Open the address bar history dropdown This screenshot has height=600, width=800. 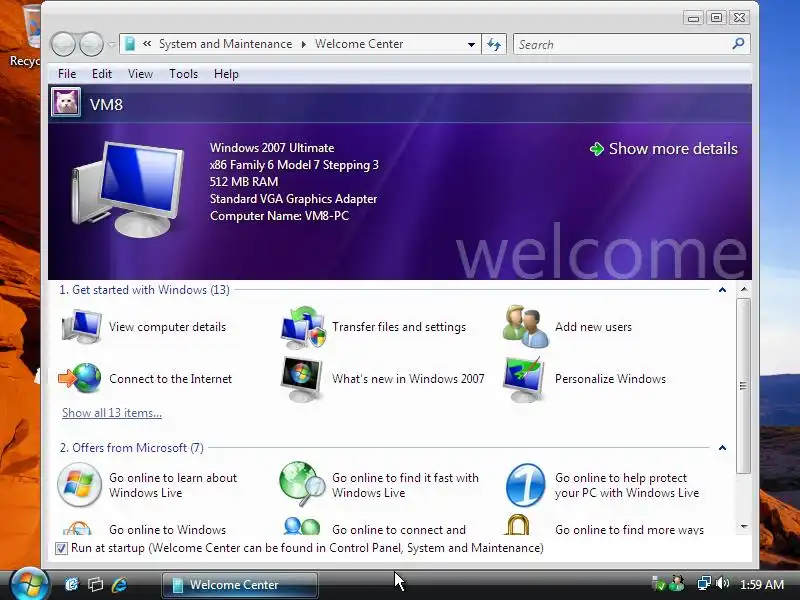pyautogui.click(x=471, y=44)
